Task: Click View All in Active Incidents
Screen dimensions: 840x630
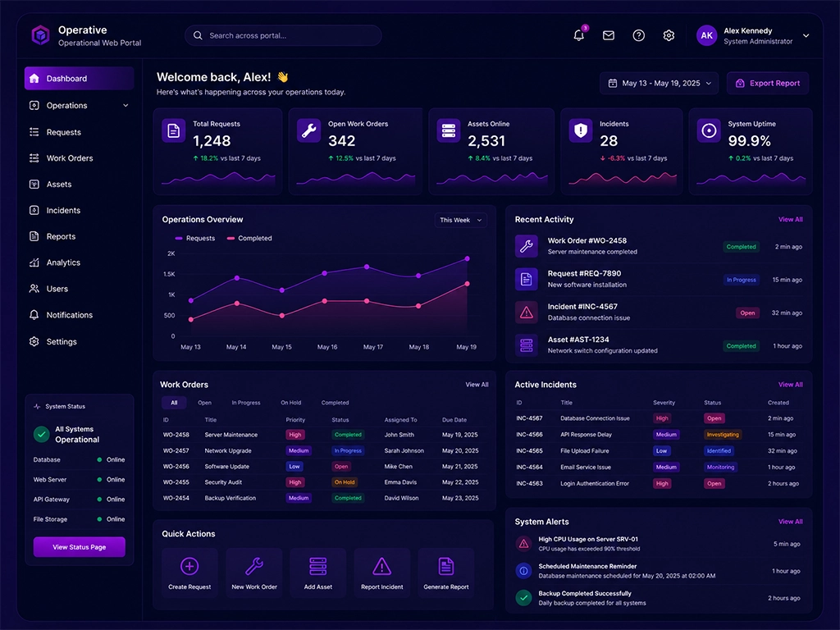Action: point(790,385)
